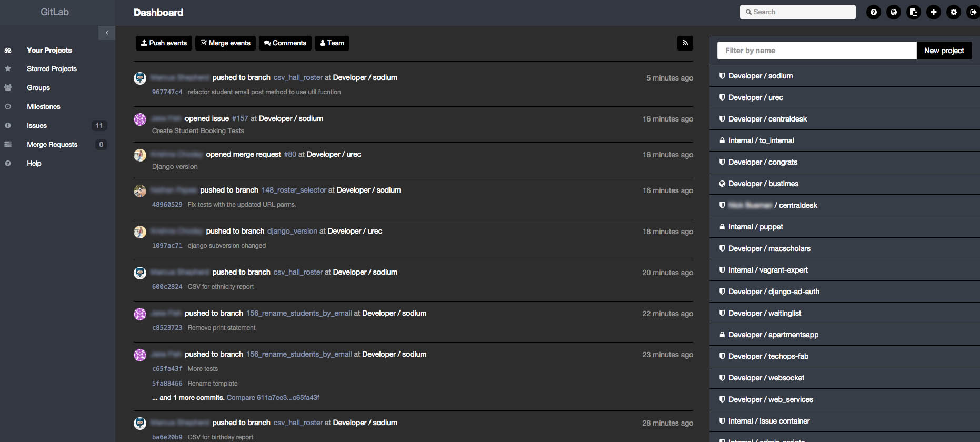Focus the top Search field
Image resolution: width=980 pixels, height=442 pixels.
coord(797,12)
